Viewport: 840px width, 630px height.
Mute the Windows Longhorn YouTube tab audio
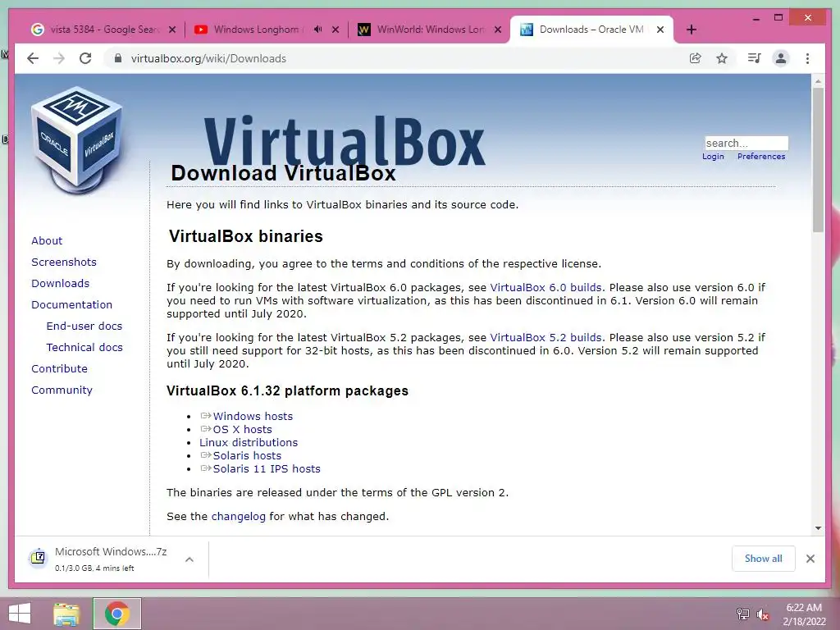[x=317, y=30]
